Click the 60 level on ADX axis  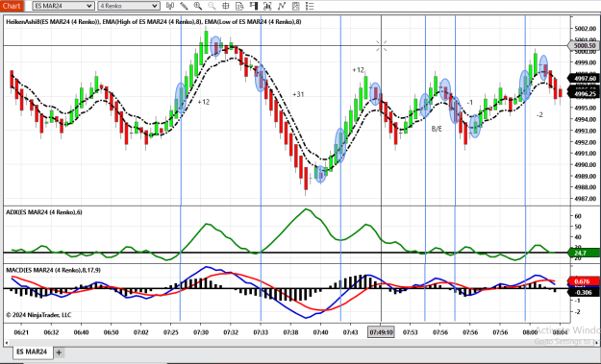pyautogui.click(x=578, y=216)
